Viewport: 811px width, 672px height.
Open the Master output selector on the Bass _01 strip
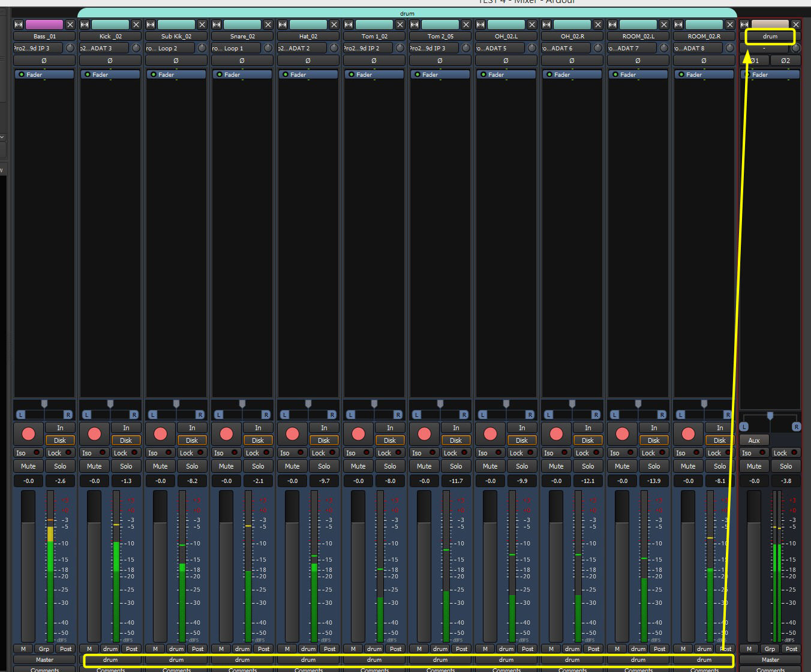44,660
